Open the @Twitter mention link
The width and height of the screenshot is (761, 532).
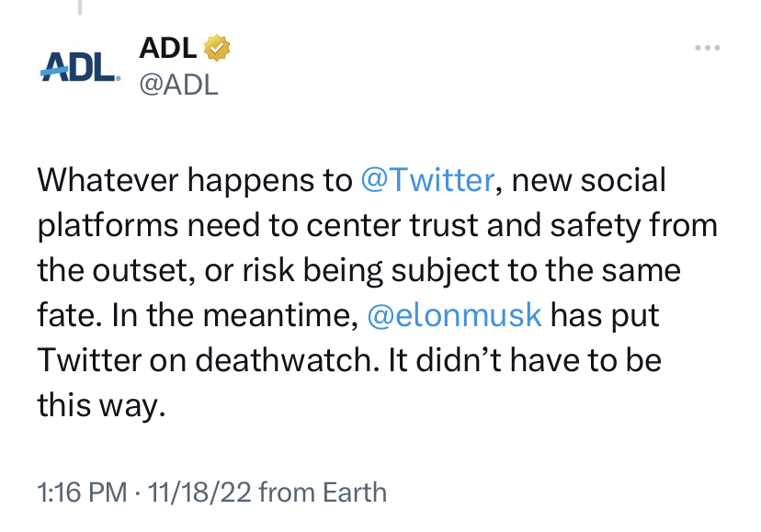click(x=427, y=179)
